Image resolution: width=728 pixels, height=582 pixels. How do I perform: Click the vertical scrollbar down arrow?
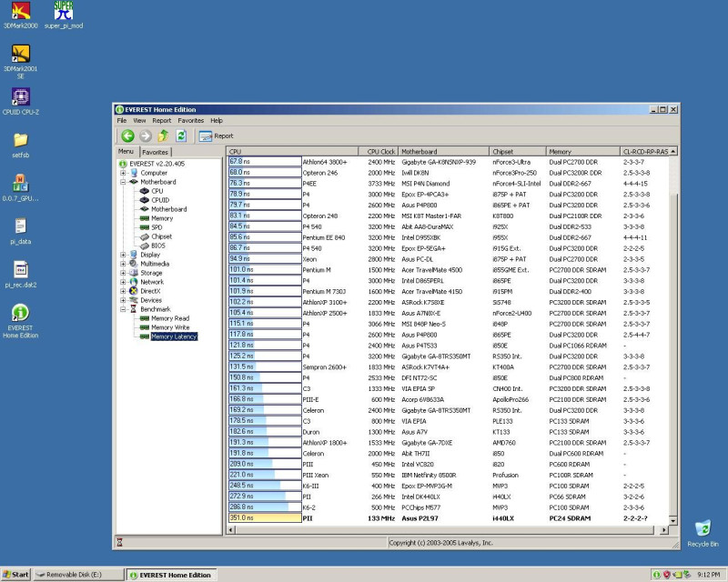point(672,521)
